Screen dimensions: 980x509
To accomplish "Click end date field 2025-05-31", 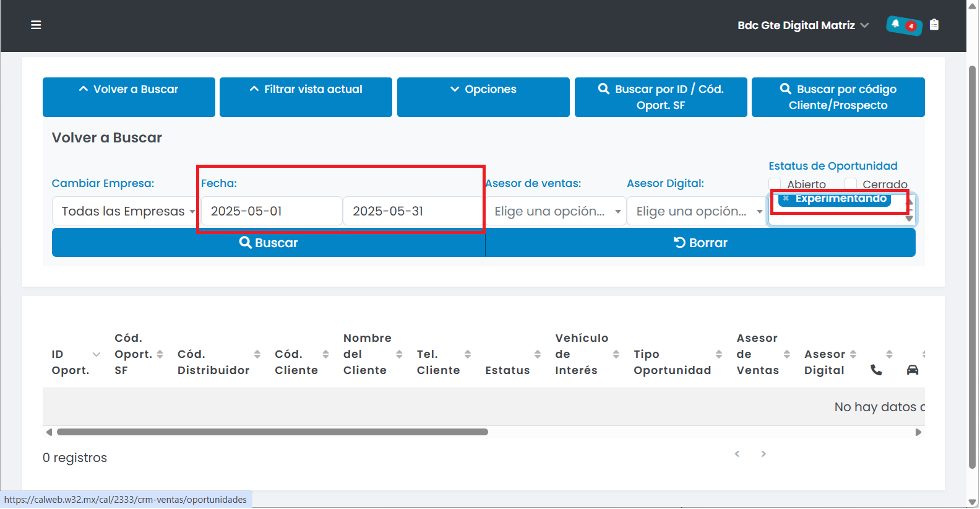I will [413, 211].
